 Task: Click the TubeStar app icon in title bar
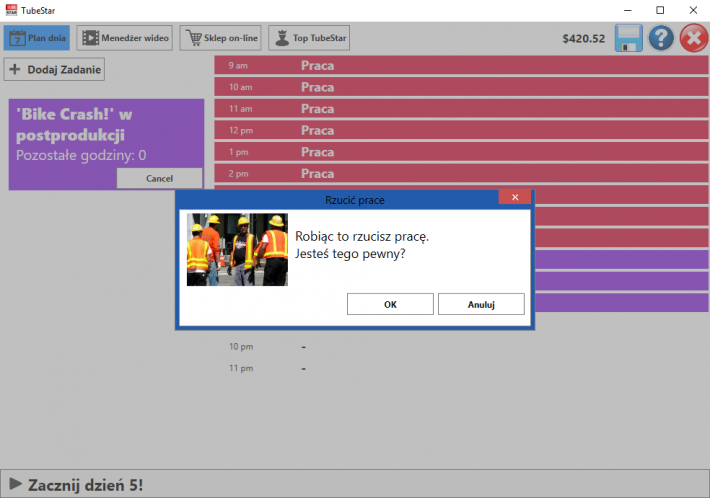11,10
